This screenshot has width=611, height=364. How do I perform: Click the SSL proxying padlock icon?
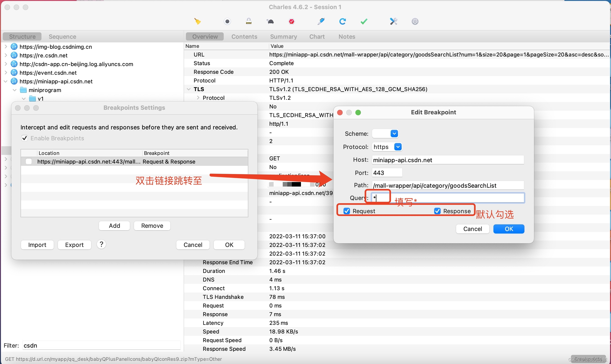point(249,22)
